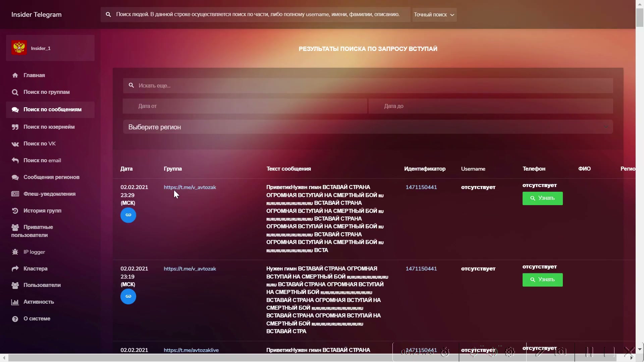644x362 pixels.
Task: Click the Узнать button in the 23:19 row
Action: (x=542, y=280)
